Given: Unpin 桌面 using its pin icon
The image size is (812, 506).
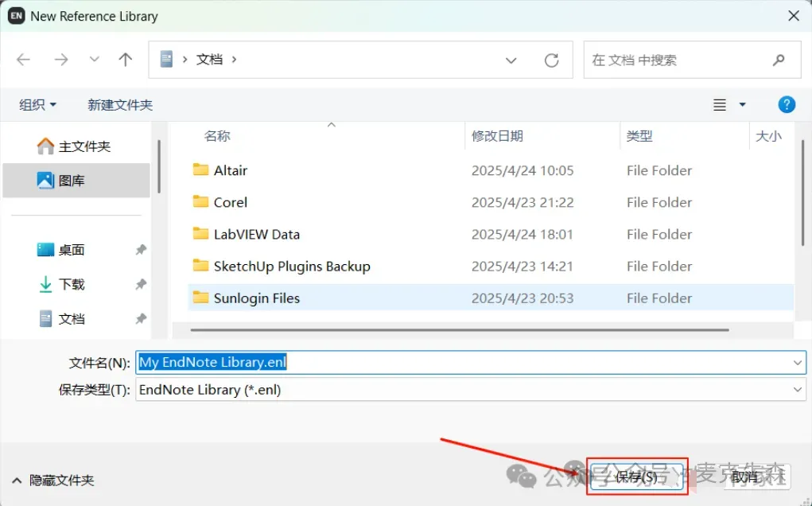Looking at the screenshot, I should coord(141,250).
